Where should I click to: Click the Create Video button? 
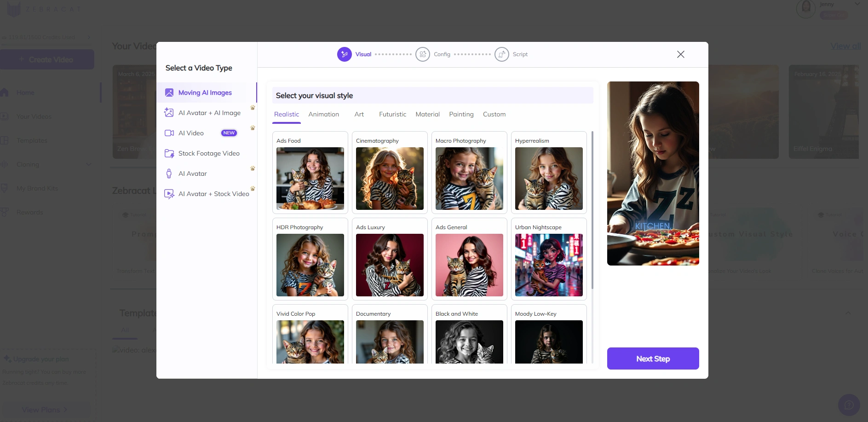point(47,59)
